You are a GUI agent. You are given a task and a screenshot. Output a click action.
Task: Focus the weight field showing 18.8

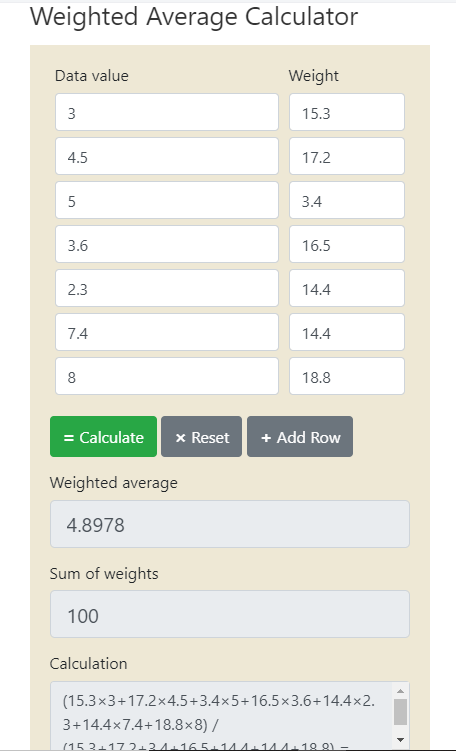(x=347, y=376)
